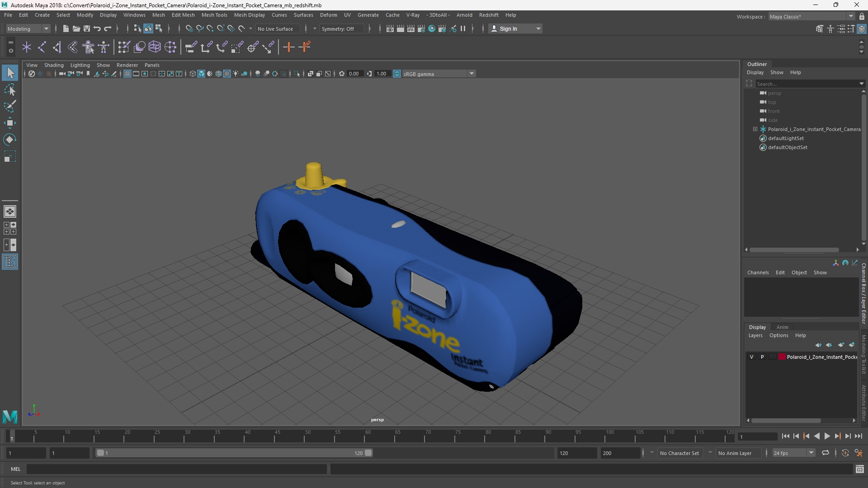Open the Script Editor icon
Viewport: 868px width, 488px height.
point(860,469)
